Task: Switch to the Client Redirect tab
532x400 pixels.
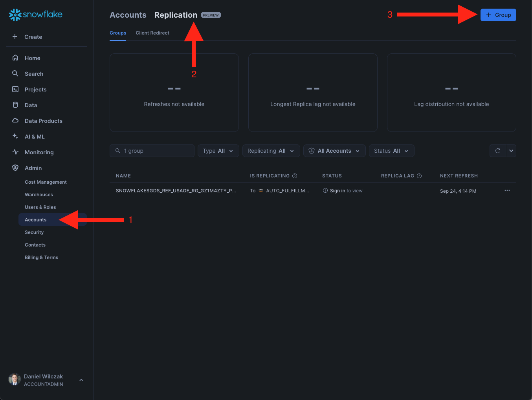Action: [152, 33]
